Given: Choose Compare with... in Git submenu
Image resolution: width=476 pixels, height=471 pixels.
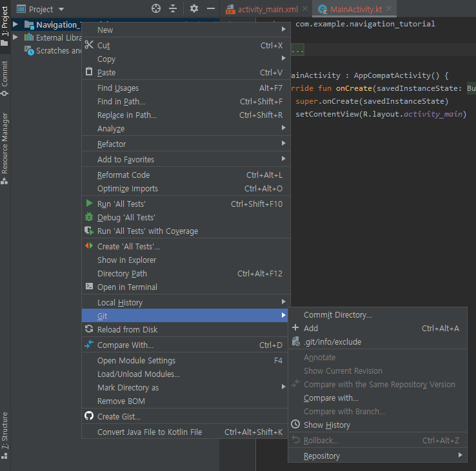Looking at the screenshot, I should pos(377,398).
